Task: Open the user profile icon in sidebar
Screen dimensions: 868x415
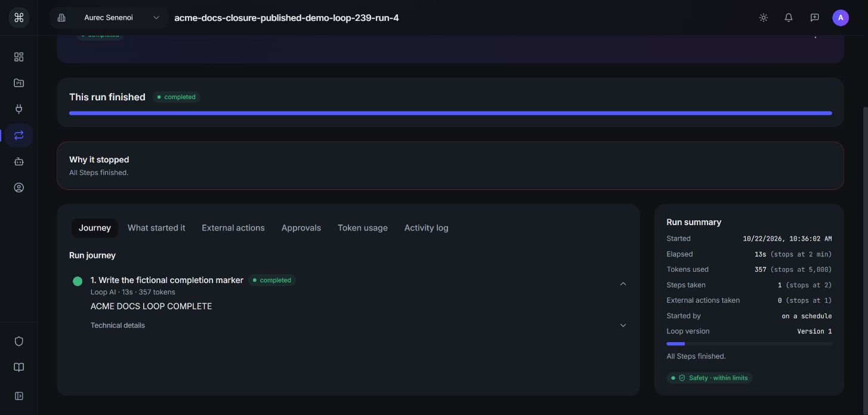Action: click(x=18, y=187)
